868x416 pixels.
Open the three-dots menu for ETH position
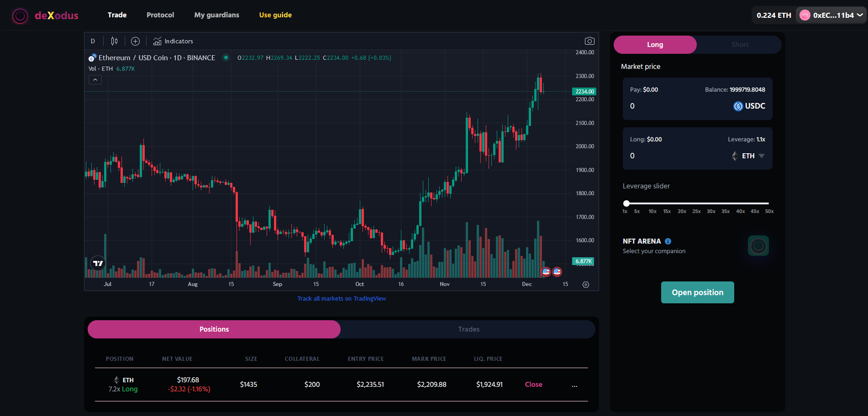pos(574,385)
